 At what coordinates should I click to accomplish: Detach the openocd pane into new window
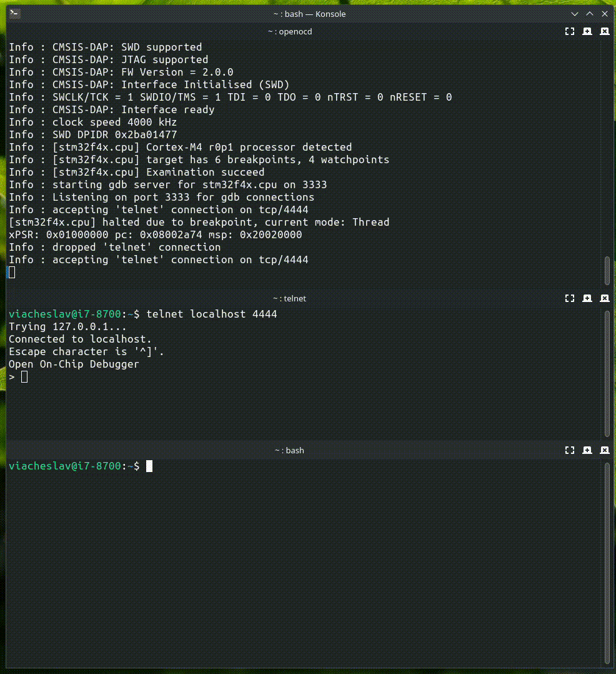click(587, 31)
